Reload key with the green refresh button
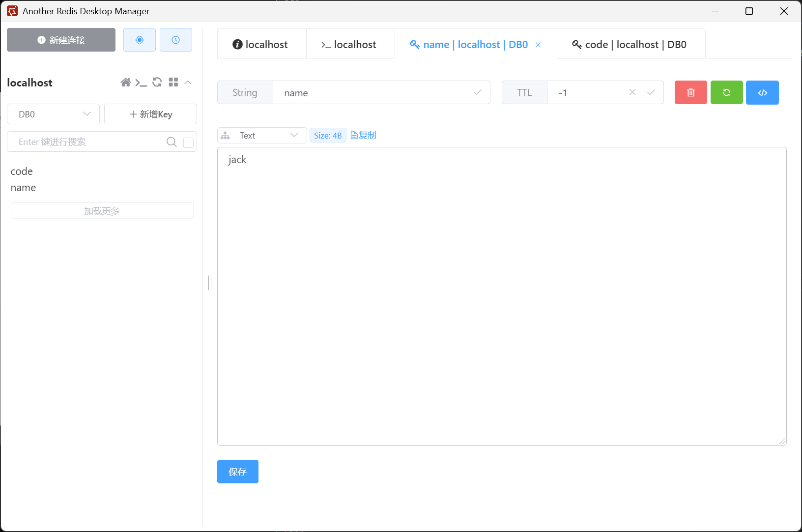Screen dimensions: 802x532 726,92
